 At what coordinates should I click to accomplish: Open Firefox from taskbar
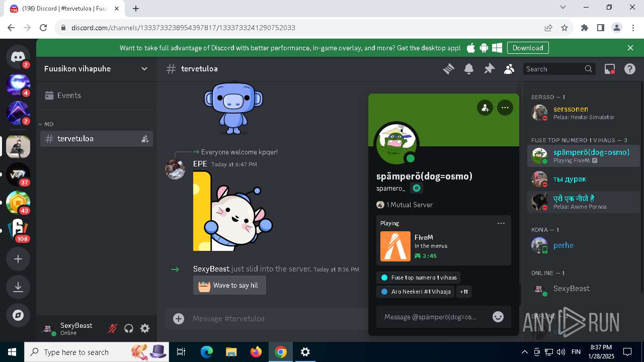click(x=256, y=352)
